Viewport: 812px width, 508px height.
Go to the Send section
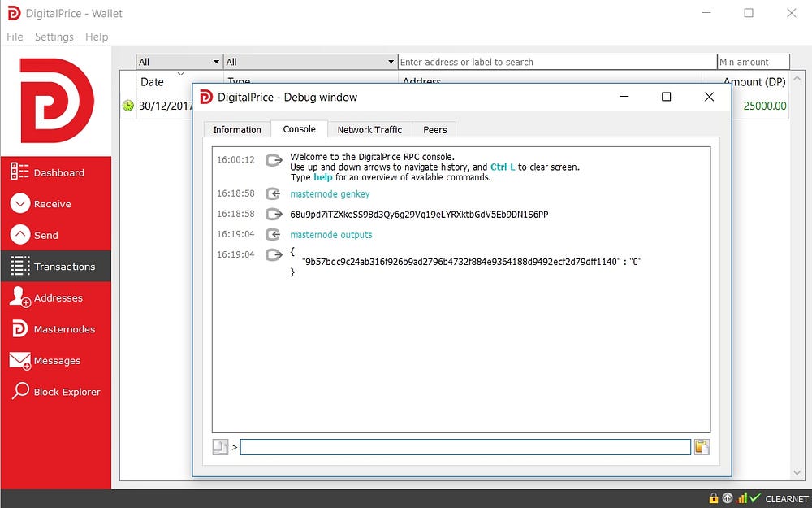coord(55,235)
